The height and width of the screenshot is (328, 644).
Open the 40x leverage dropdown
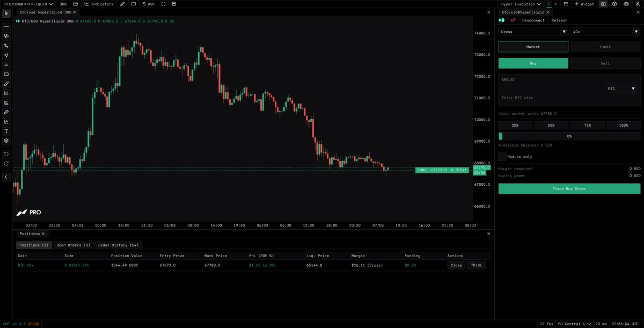point(605,32)
